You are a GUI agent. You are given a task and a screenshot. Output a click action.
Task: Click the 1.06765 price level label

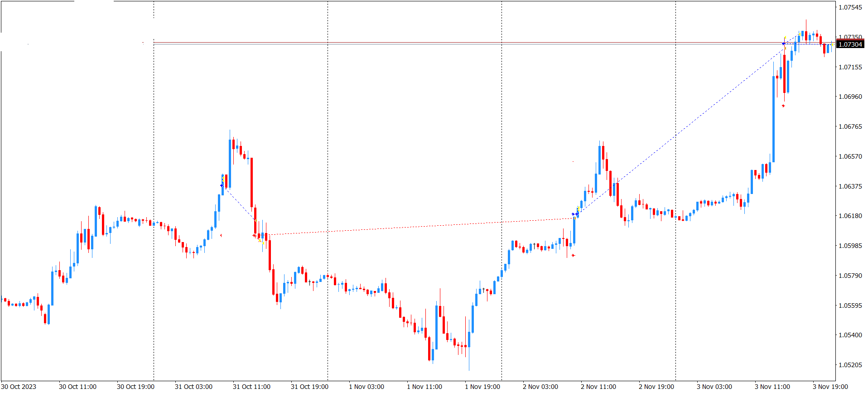point(850,126)
